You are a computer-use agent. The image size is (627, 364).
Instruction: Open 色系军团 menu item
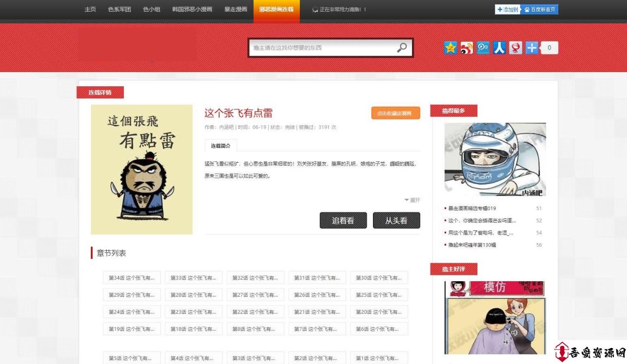pyautogui.click(x=119, y=9)
